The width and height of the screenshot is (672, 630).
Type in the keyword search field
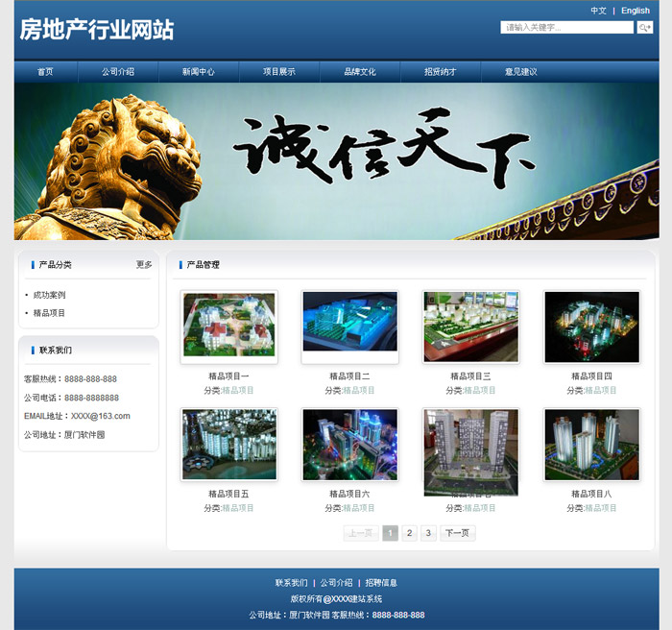click(566, 28)
